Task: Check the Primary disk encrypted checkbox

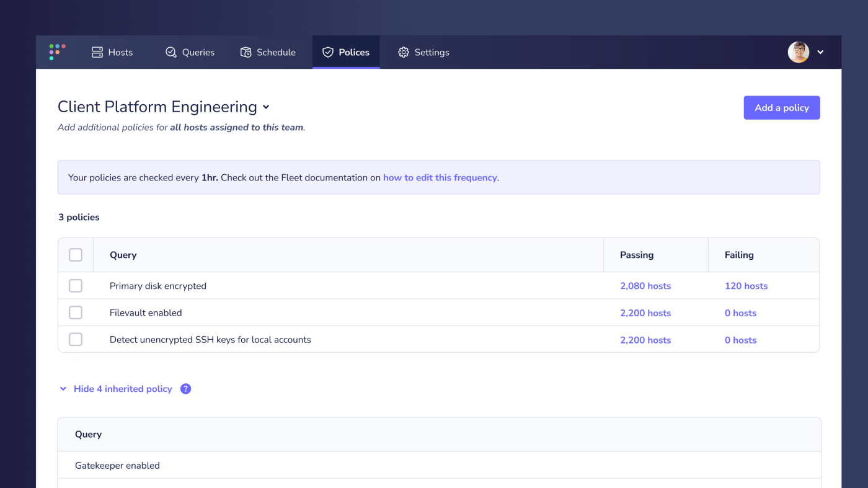Action: 76,286
